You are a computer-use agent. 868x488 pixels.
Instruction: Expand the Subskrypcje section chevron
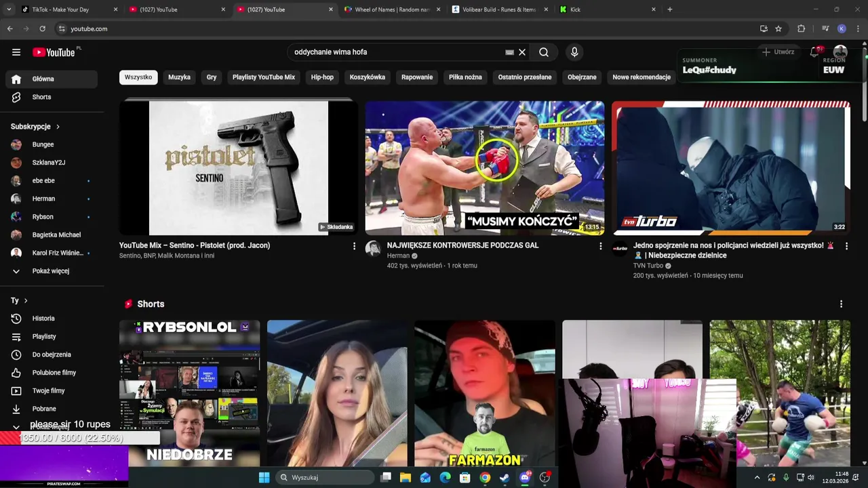(58, 127)
